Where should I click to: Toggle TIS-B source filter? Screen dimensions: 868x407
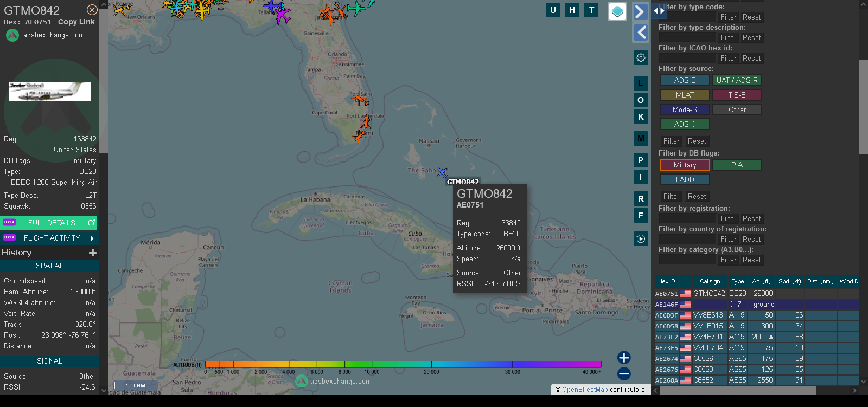click(737, 95)
